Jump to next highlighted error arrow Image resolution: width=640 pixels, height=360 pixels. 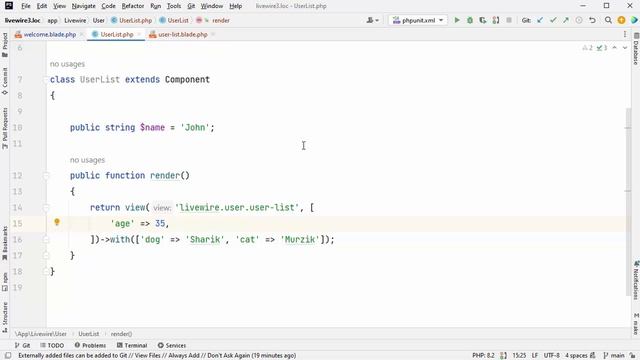624,48
